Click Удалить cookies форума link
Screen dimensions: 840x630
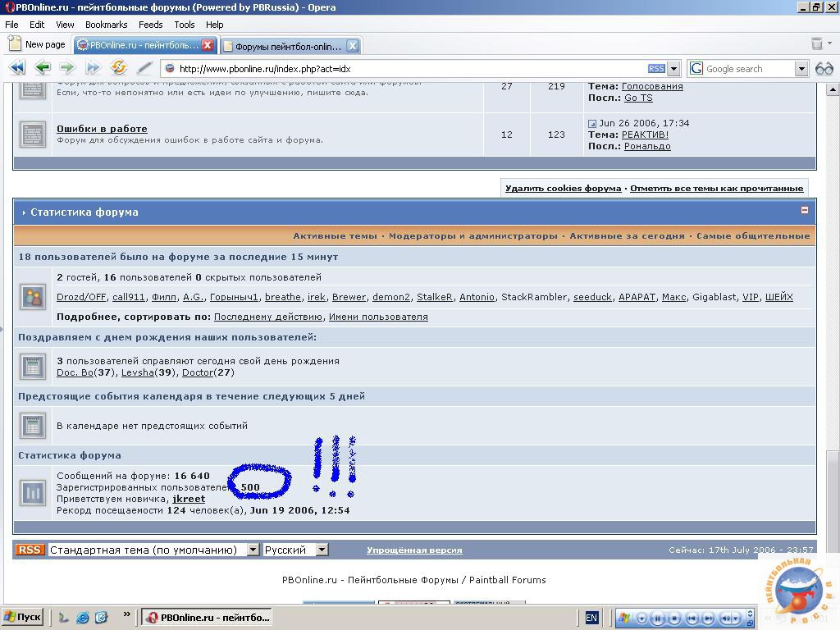[x=563, y=189]
